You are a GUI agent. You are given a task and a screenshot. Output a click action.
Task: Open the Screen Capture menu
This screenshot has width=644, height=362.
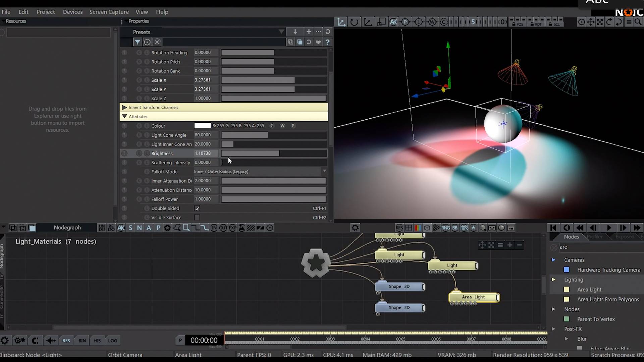(109, 12)
